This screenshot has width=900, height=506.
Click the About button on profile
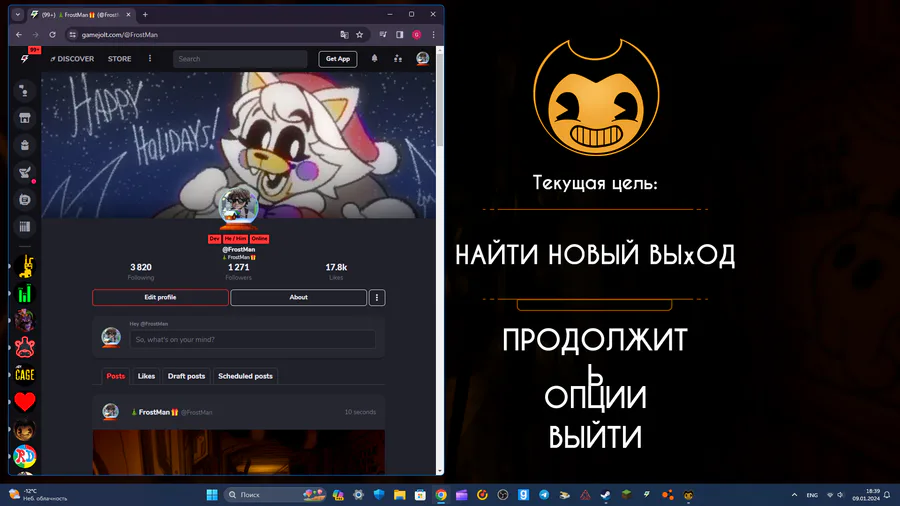[298, 298]
